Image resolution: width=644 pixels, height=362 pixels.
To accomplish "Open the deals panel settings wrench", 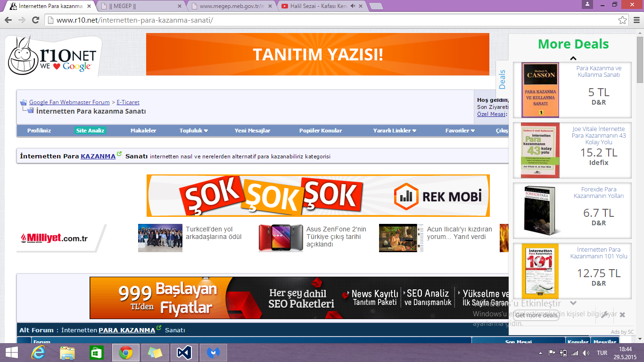I will pos(605,315).
